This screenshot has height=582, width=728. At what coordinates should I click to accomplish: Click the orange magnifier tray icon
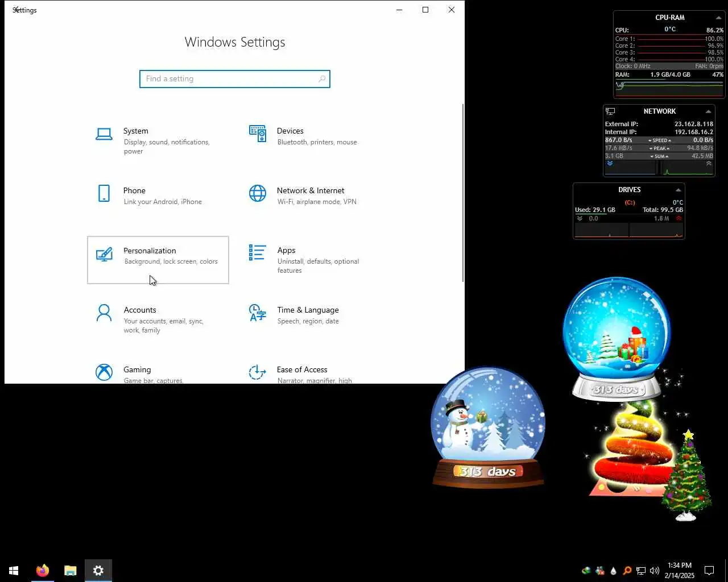click(x=627, y=571)
